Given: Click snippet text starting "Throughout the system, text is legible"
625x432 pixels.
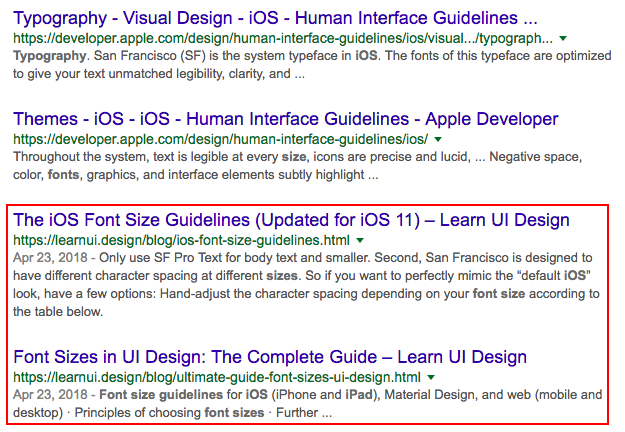Looking at the screenshot, I should click(297, 166).
